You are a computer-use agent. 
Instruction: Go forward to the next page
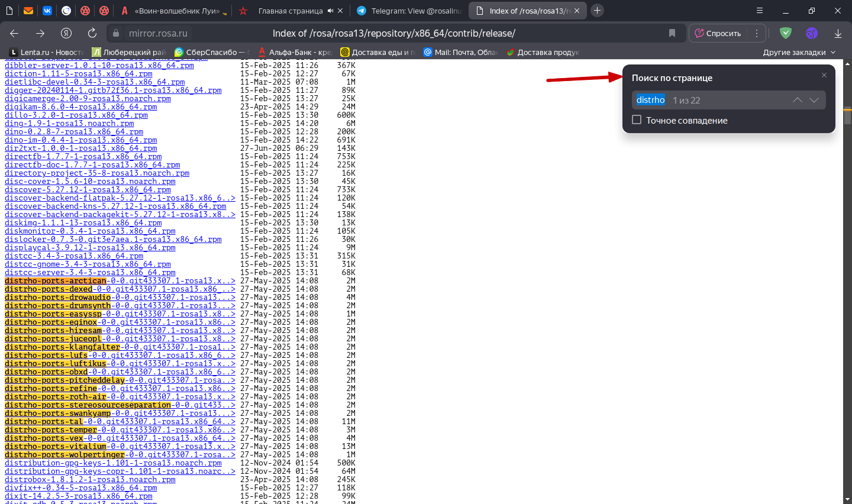(x=40, y=33)
